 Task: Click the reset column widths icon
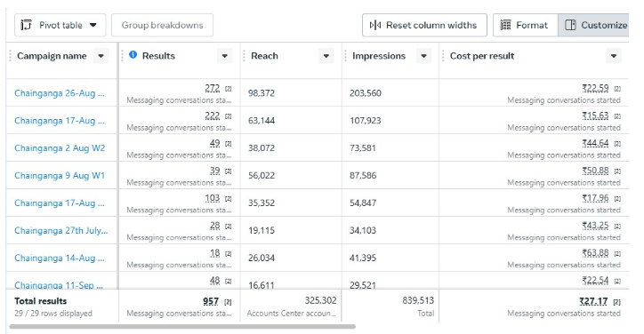375,25
